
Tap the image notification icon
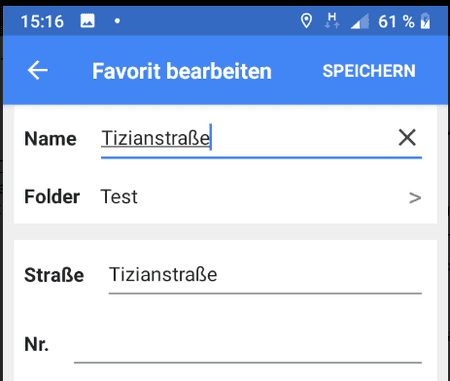click(x=87, y=21)
